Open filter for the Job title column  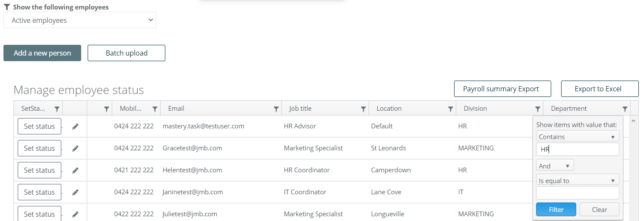pyautogui.click(x=363, y=109)
